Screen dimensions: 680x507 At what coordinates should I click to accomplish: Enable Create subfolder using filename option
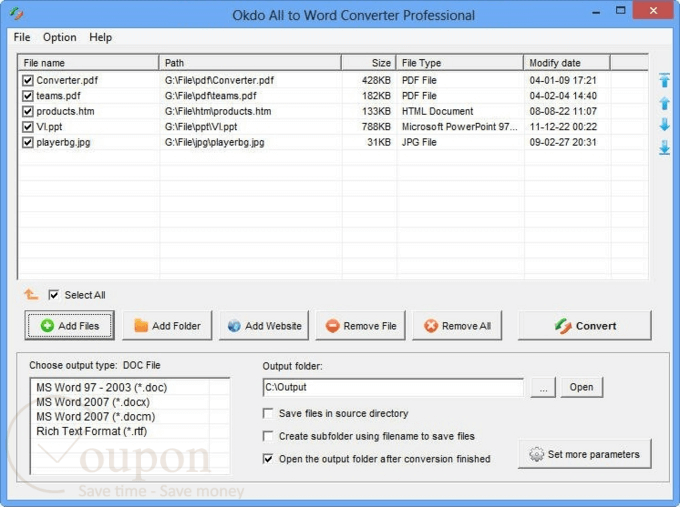tap(268, 436)
